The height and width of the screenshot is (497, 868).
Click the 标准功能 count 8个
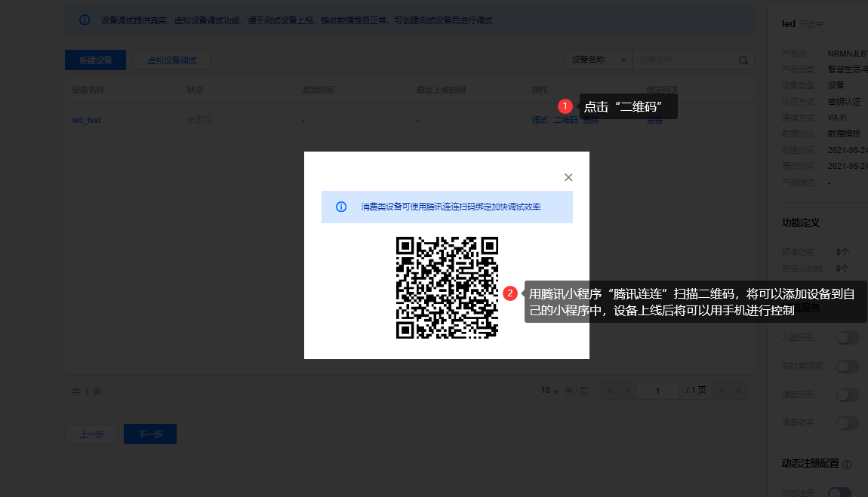tap(842, 252)
